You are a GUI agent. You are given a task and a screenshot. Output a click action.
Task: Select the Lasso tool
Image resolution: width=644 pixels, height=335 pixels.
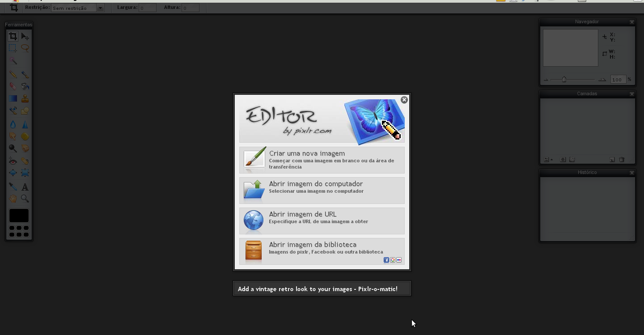25,48
